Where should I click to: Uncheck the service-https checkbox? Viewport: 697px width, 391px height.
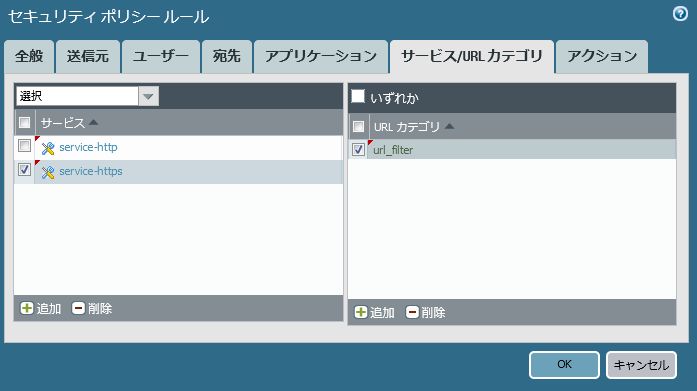click(24, 169)
